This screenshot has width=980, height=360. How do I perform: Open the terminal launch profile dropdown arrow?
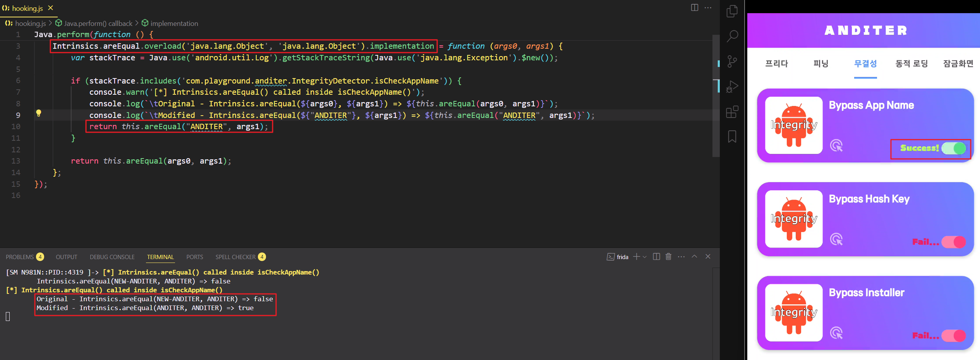tap(645, 257)
